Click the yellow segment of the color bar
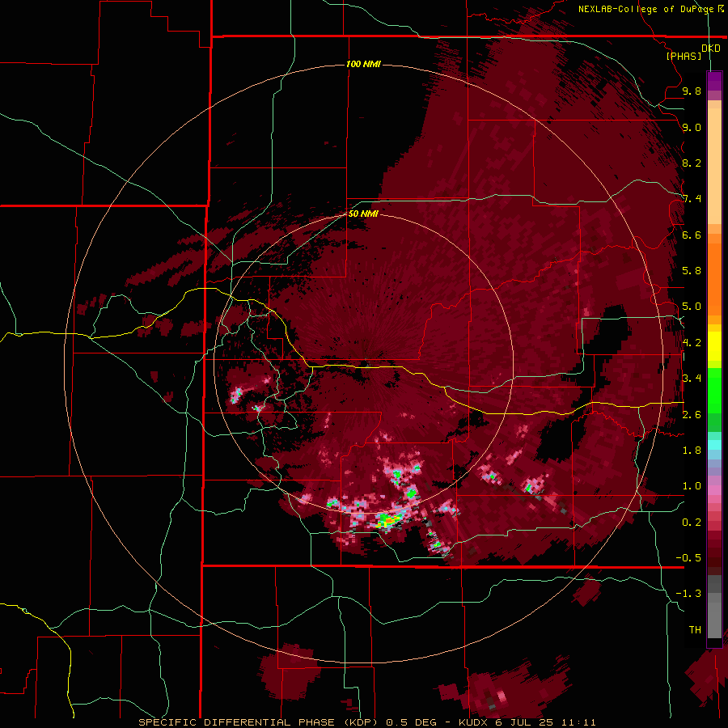The width and height of the screenshot is (728, 728). coord(714,346)
